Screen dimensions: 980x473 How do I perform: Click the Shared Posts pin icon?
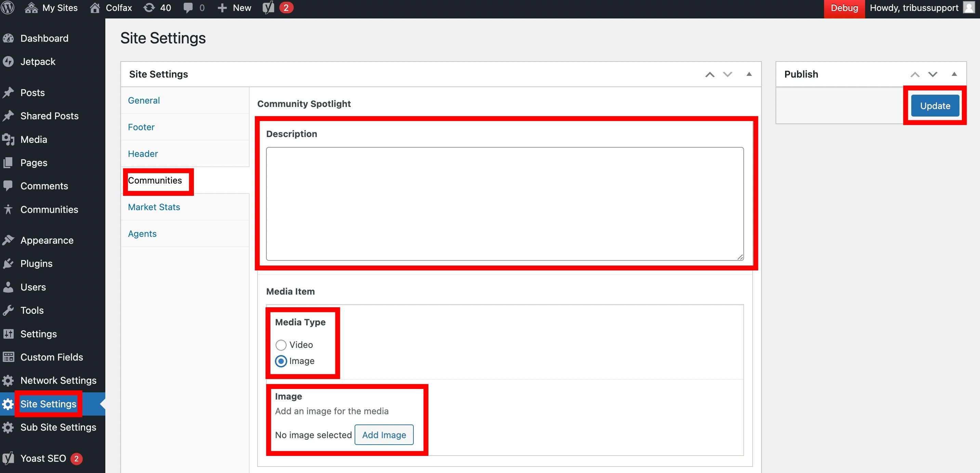tap(8, 116)
